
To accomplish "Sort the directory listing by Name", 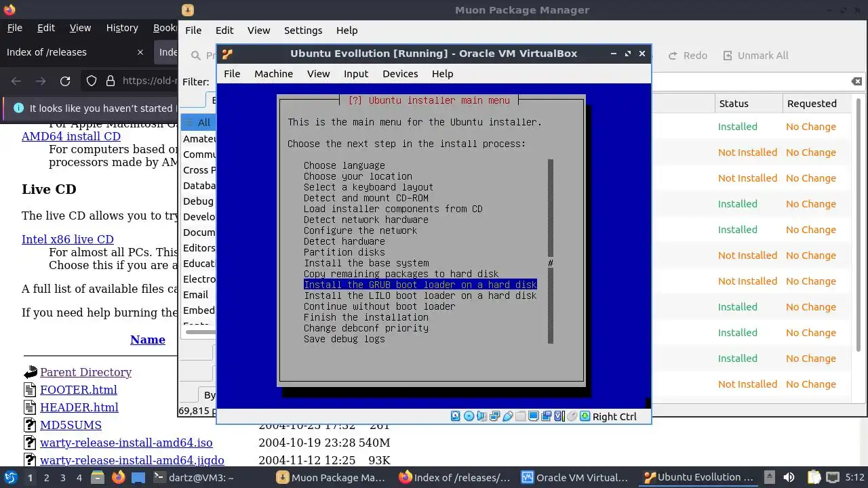I will 148,340.
